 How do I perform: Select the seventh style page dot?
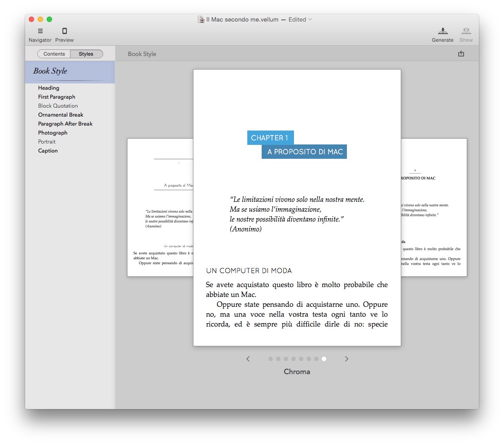pos(316,359)
